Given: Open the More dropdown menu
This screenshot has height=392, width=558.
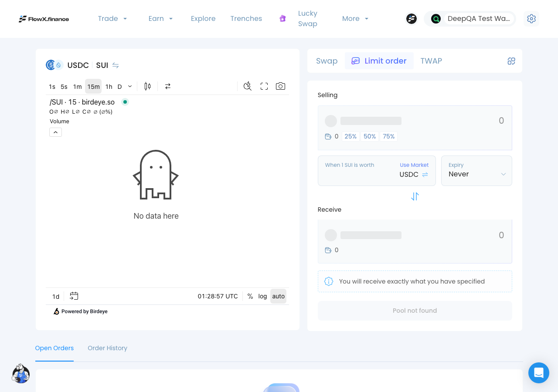Looking at the screenshot, I should [x=355, y=19].
